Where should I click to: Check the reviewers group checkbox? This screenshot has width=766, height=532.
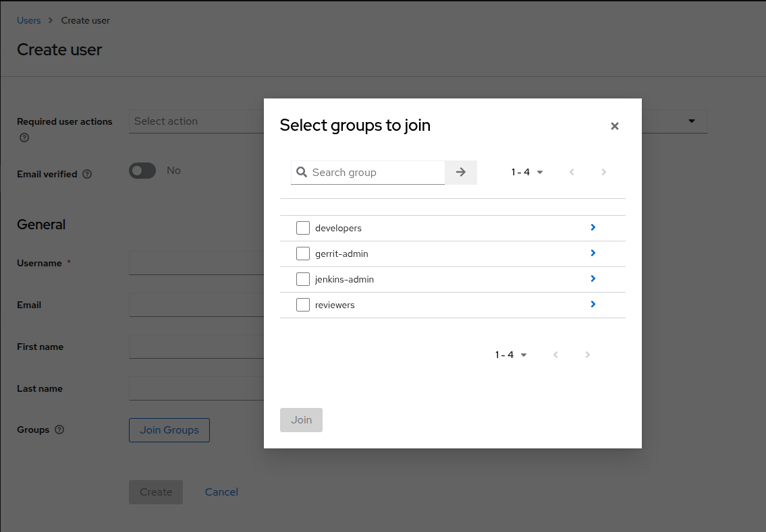click(302, 304)
